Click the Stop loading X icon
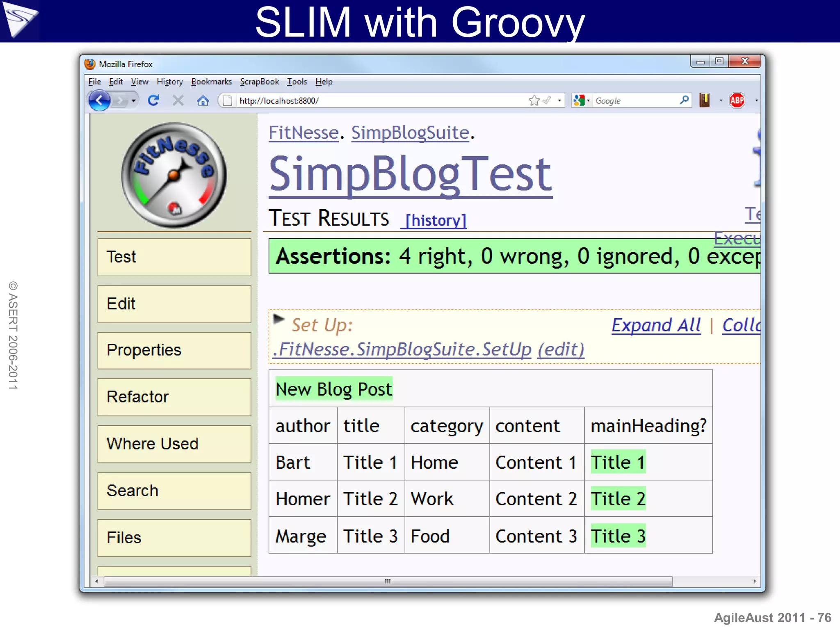This screenshot has height=630, width=840. pos(178,100)
